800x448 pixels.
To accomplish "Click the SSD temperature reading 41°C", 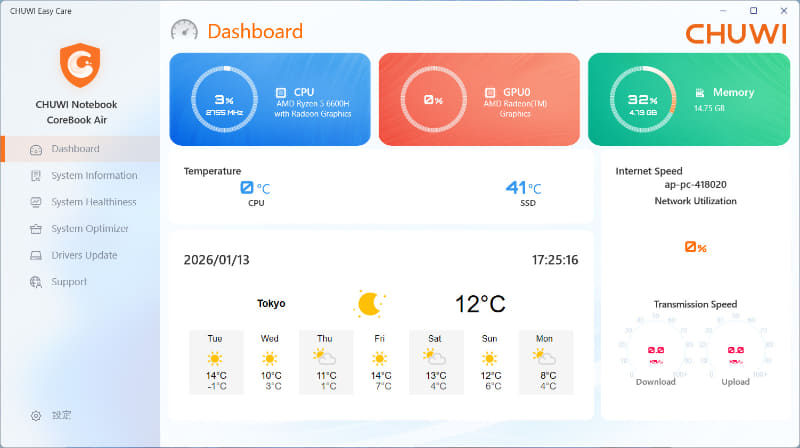I will coord(523,188).
